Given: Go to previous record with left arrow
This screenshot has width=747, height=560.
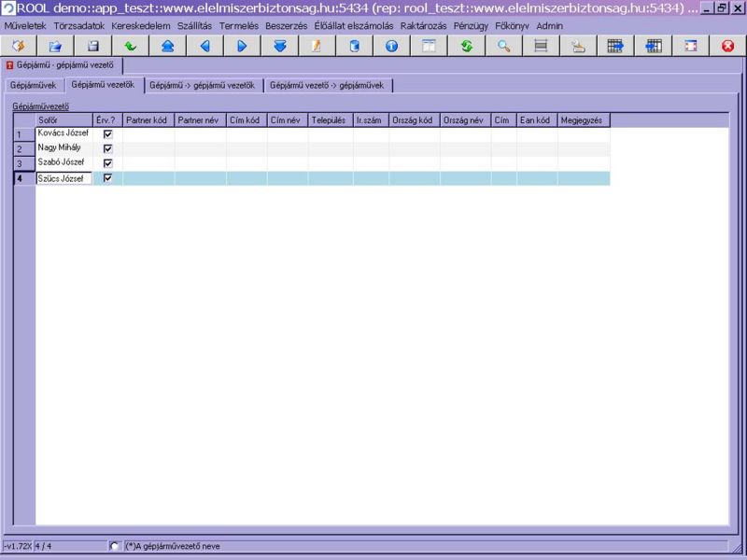Looking at the screenshot, I should [x=204, y=46].
